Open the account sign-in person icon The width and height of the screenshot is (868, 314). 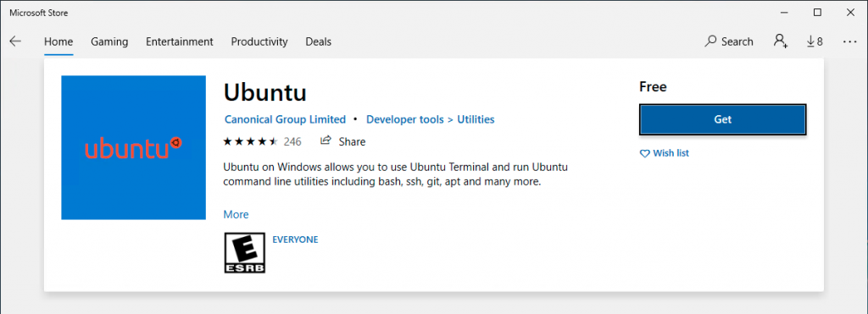(x=781, y=41)
